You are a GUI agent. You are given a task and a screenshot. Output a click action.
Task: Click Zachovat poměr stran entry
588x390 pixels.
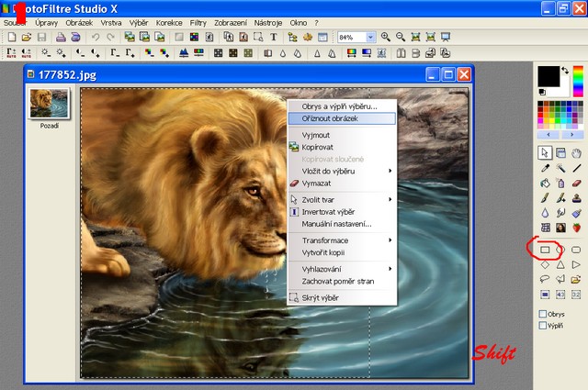click(342, 281)
